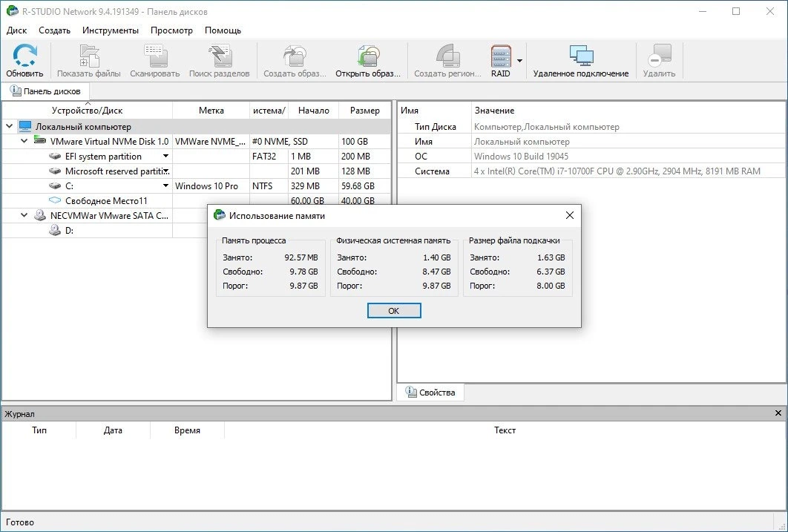Viewport: 788px width, 532px height.
Task: Click the NECVMWar SATA CD drive icon
Action: pyautogui.click(x=40, y=215)
